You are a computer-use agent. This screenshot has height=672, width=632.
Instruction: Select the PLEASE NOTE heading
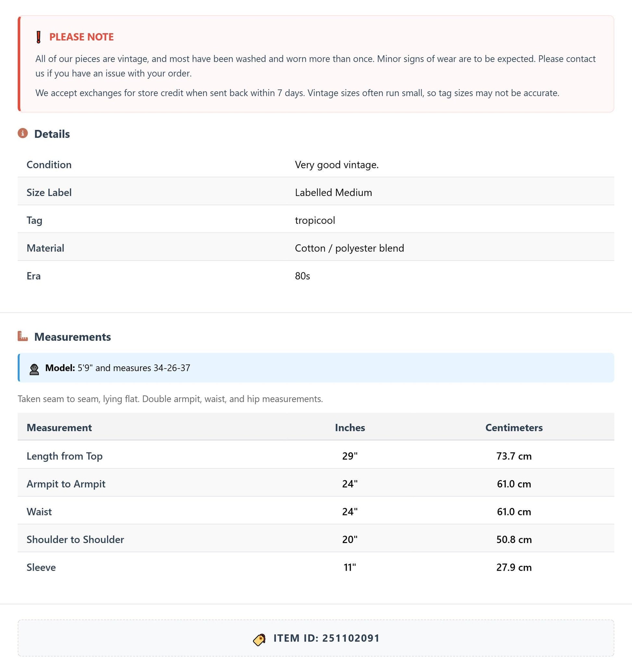coord(82,37)
